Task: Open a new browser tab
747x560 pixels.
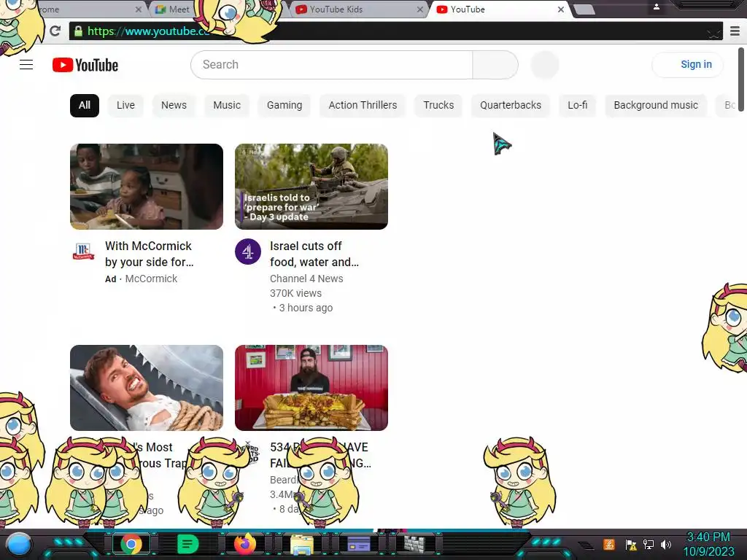Action: pos(584,9)
